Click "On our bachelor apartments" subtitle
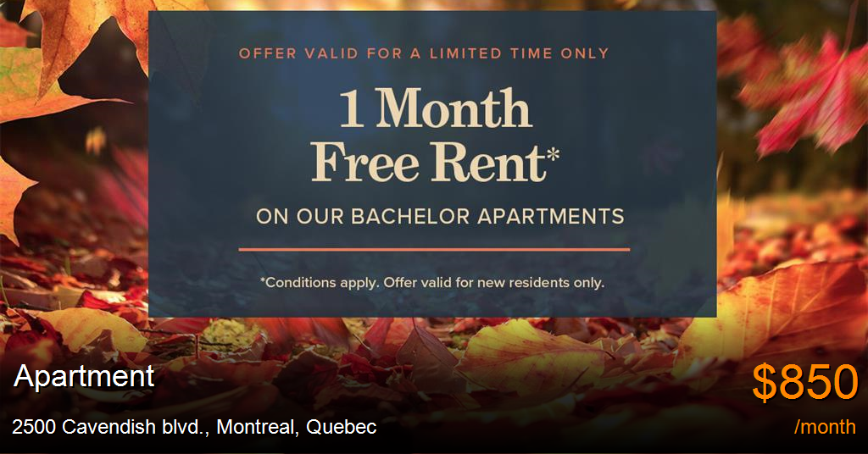This screenshot has height=454, width=868. 440,216
